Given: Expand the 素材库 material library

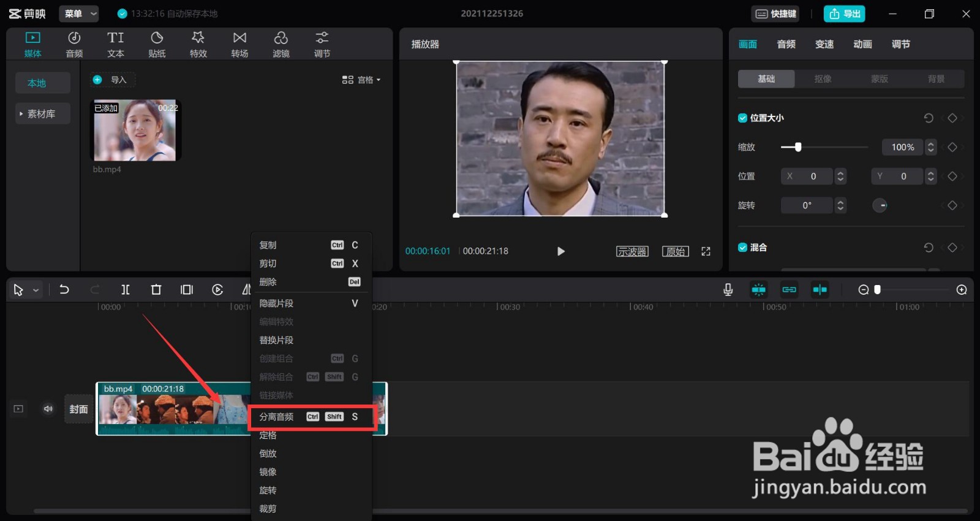Looking at the screenshot, I should click(x=43, y=113).
